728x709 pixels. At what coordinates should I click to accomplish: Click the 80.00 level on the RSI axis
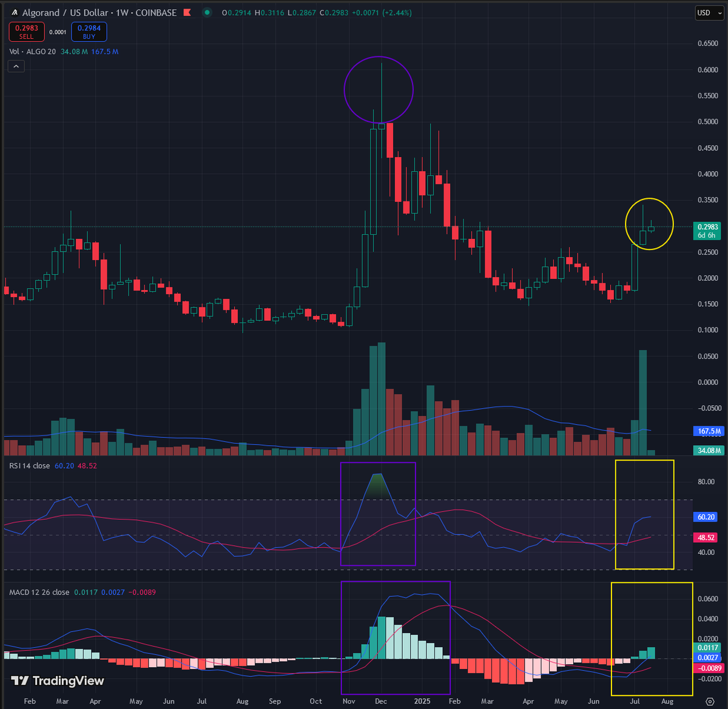click(705, 482)
